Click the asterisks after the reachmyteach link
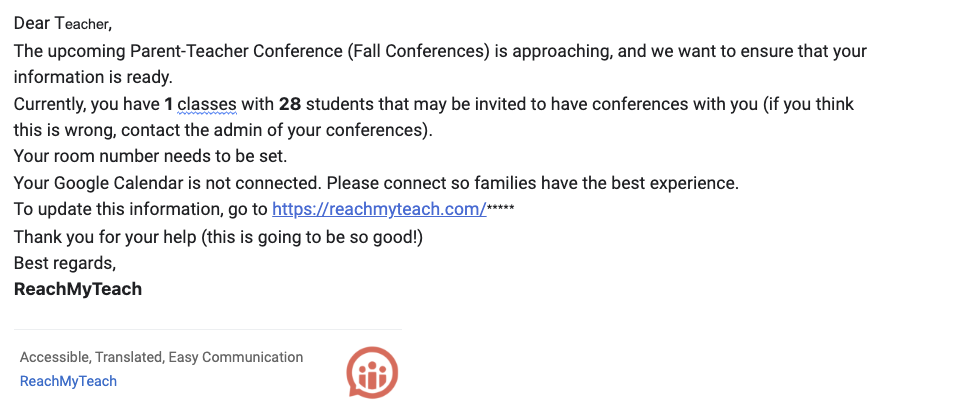Image resolution: width=966 pixels, height=415 pixels. pos(500,210)
